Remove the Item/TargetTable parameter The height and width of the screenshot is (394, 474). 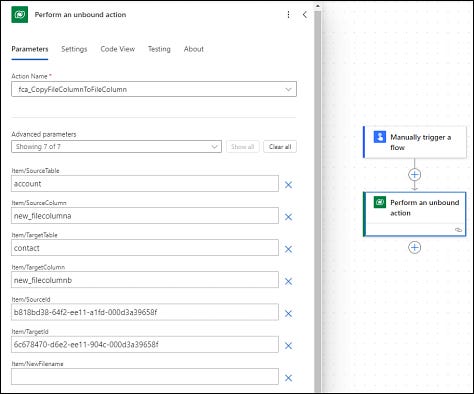[x=288, y=249]
